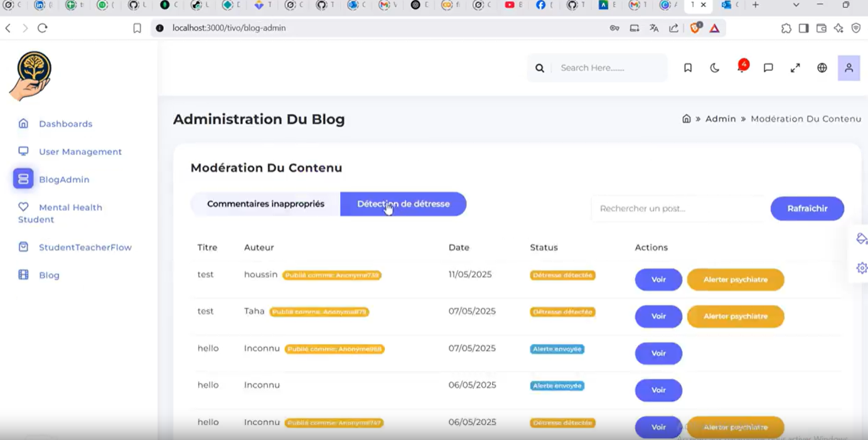Open the gear settings on the right edge
The height and width of the screenshot is (440, 868).
pyautogui.click(x=862, y=268)
